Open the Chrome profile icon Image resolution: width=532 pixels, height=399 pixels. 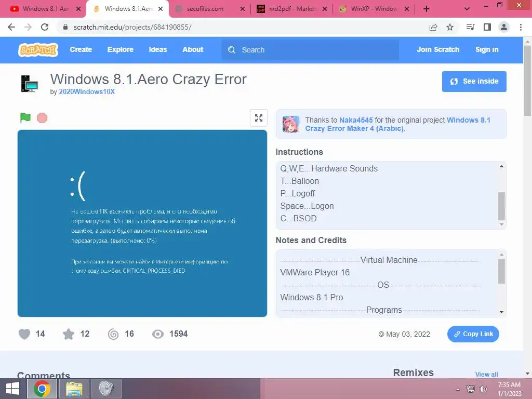pos(504,27)
